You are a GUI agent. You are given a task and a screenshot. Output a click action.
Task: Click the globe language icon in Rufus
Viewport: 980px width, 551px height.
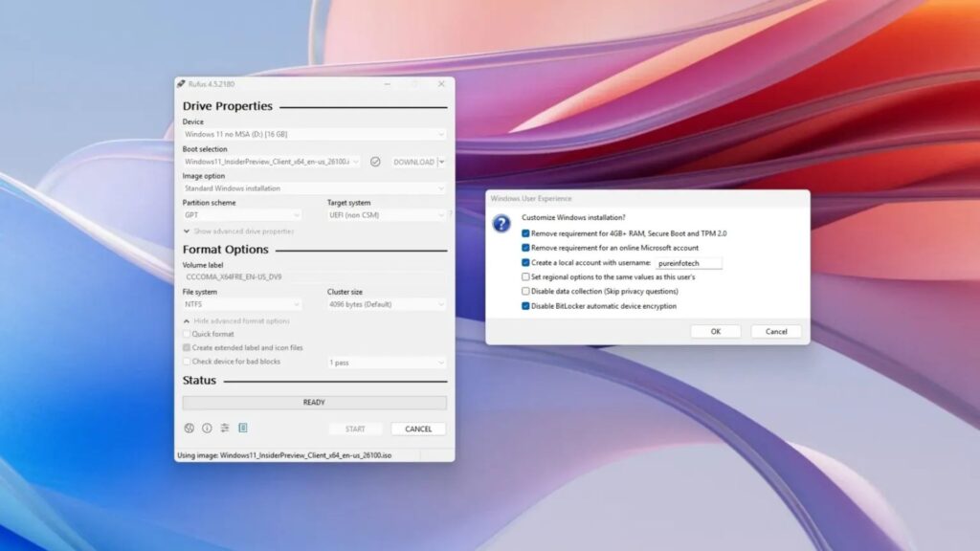point(189,429)
